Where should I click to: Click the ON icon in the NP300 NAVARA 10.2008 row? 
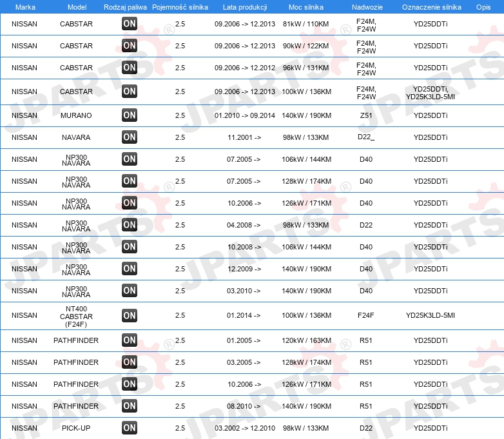click(130, 247)
